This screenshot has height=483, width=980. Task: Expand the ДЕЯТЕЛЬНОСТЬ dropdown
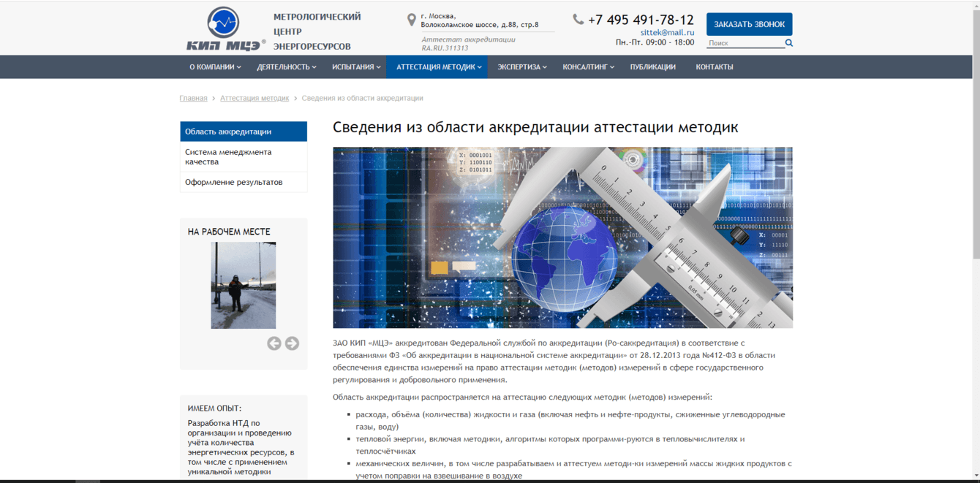[285, 66]
